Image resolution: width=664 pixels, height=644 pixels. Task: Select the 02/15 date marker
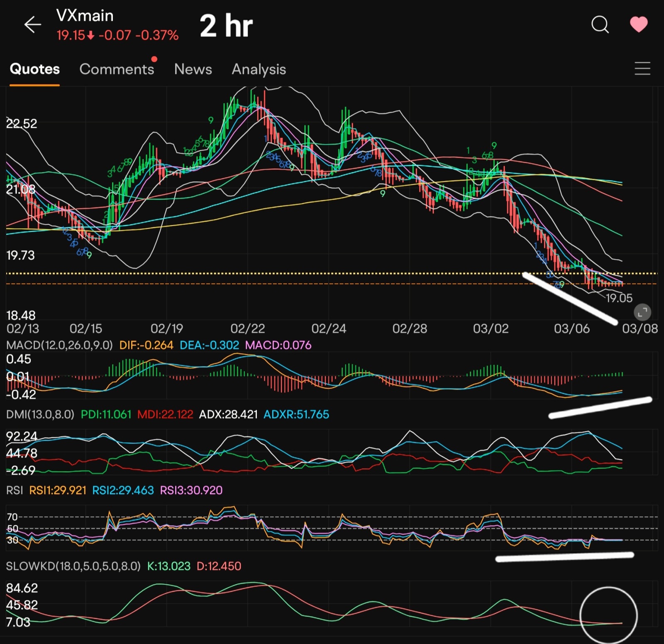(86, 329)
